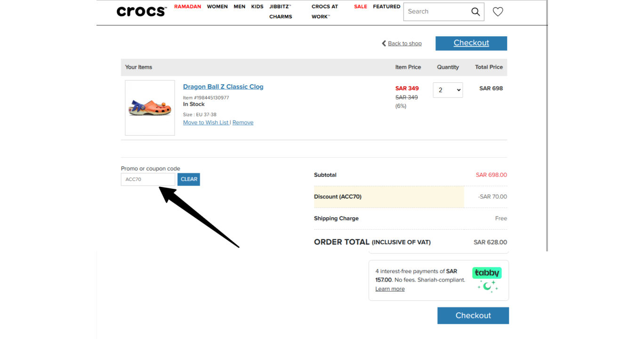Click the Total Price SAR 698 value
Viewport: 644px width, 339px height.
coord(491,89)
